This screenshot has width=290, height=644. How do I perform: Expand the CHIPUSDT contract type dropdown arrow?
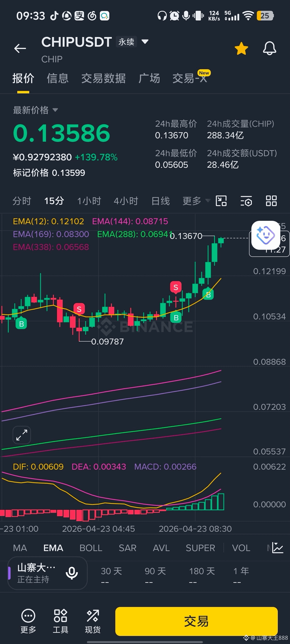145,42
